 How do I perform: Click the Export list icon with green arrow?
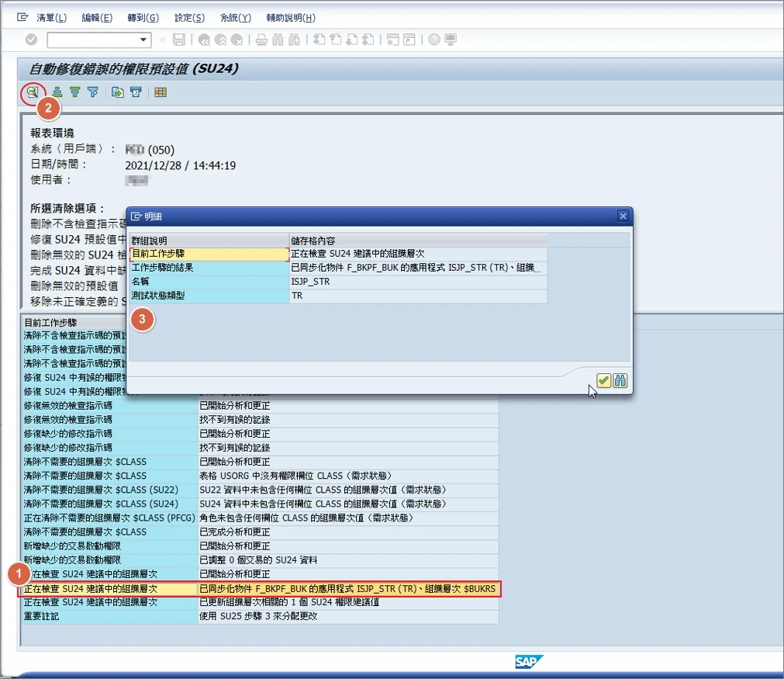(x=118, y=92)
